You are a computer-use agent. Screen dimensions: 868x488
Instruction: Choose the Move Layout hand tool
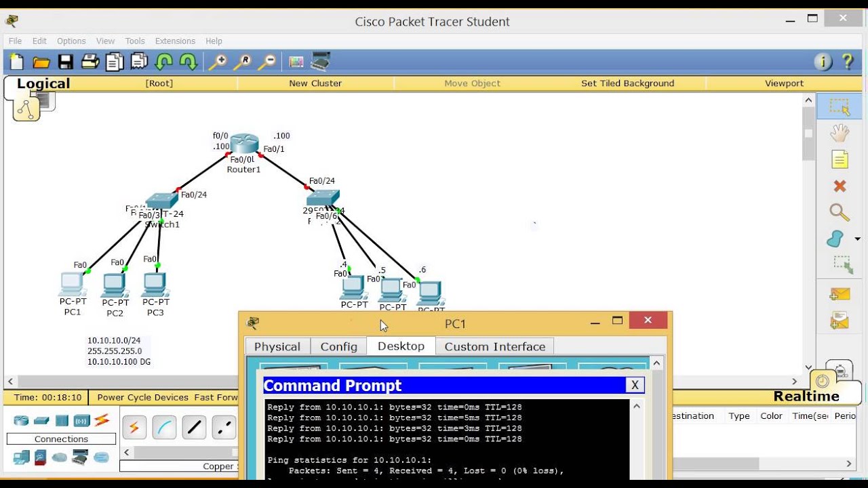pyautogui.click(x=840, y=133)
